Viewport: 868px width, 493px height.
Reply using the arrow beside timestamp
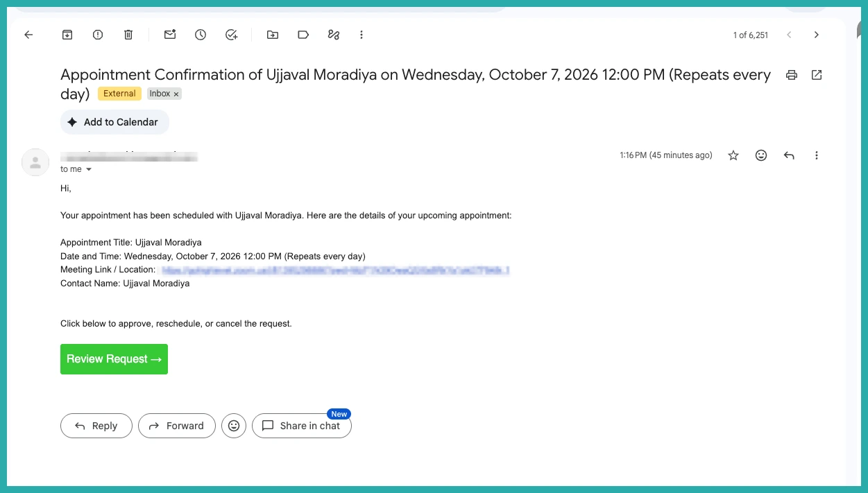coord(789,155)
